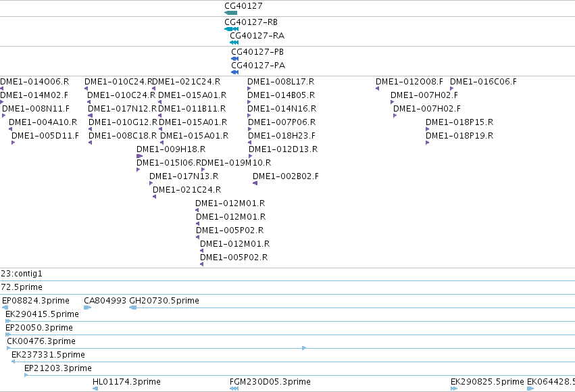Click the EP08824.3prime arrow glyph
This screenshot has width=575, height=392.
pyautogui.click(x=5, y=308)
